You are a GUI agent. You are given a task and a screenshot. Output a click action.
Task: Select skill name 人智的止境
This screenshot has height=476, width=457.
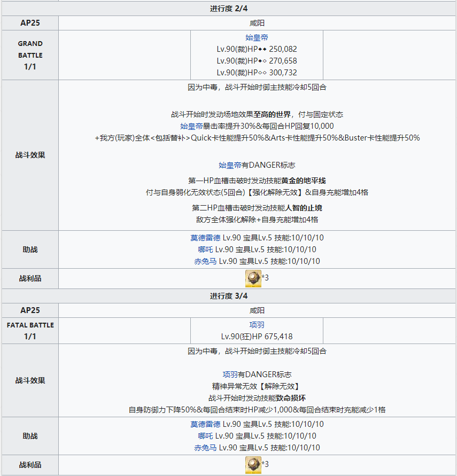304,208
